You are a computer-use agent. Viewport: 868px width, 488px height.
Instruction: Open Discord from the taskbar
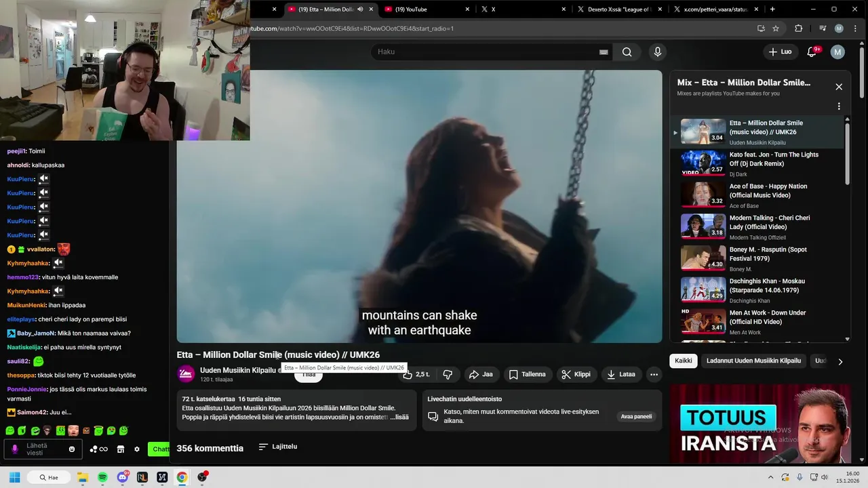pyautogui.click(x=122, y=477)
